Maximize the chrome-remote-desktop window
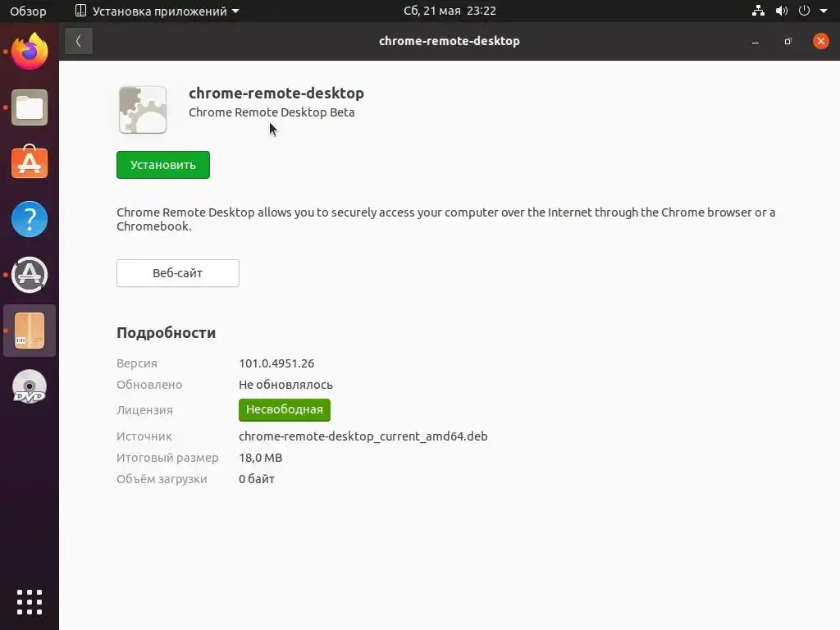Image resolution: width=840 pixels, height=630 pixels. tap(787, 41)
